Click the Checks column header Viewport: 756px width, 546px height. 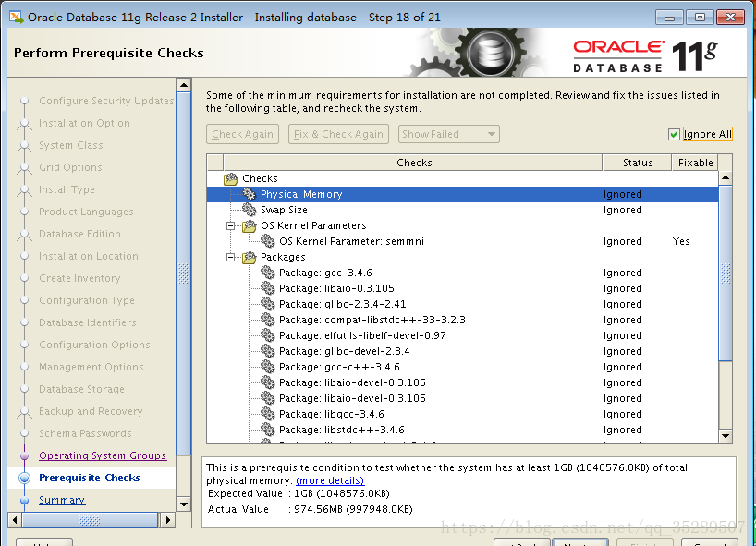(413, 163)
